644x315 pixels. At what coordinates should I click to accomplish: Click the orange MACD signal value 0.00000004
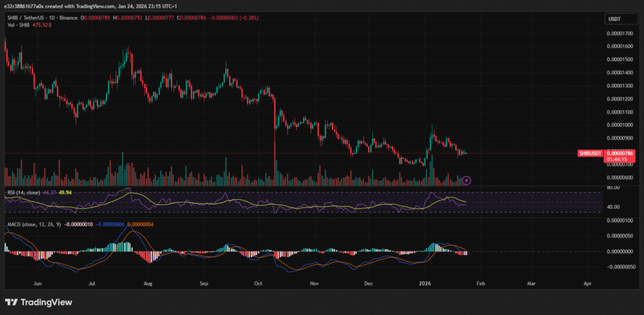click(140, 224)
